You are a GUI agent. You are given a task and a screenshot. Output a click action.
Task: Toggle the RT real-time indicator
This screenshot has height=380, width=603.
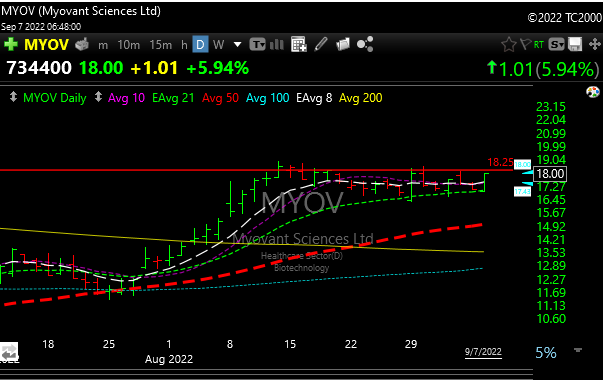(x=539, y=45)
